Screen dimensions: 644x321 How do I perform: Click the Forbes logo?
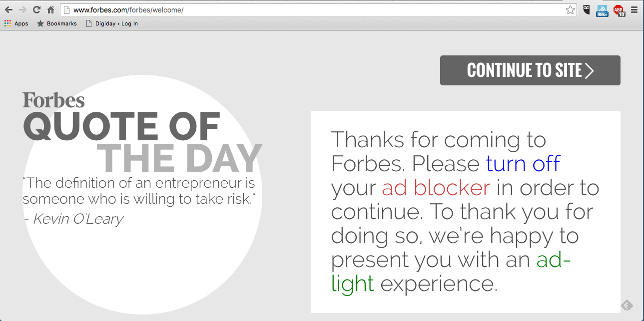coord(53,100)
